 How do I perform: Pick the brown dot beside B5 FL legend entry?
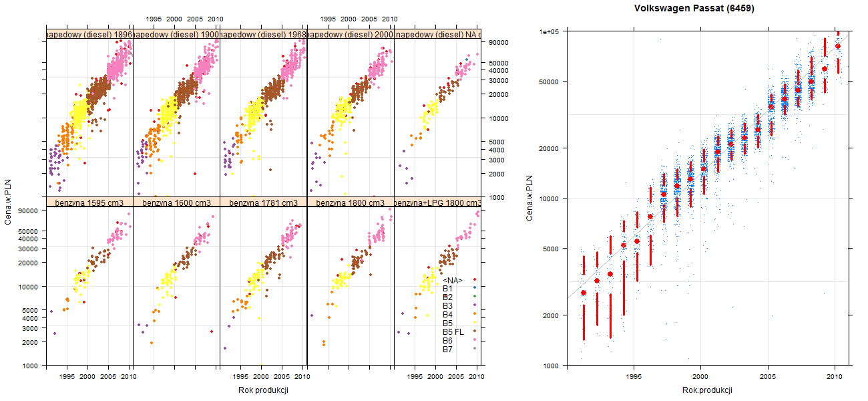coord(474,331)
